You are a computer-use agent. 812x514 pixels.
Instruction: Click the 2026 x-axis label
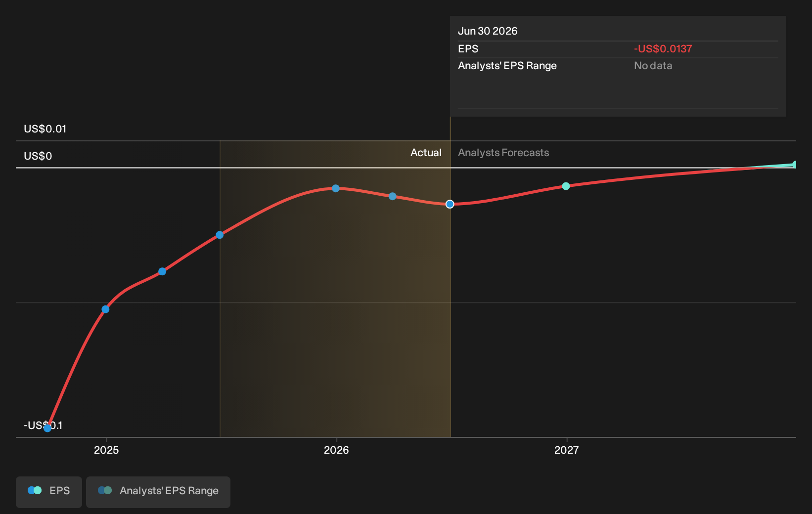tap(336, 450)
